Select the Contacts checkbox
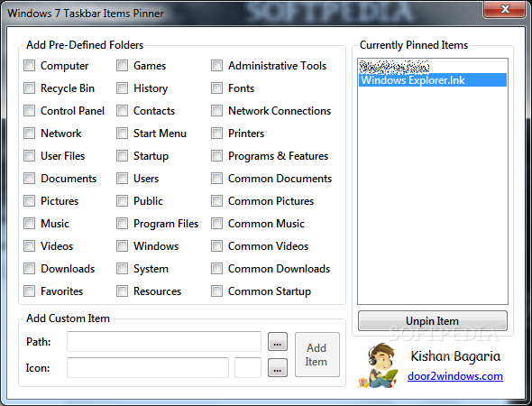This screenshot has height=406, width=532. click(x=122, y=111)
